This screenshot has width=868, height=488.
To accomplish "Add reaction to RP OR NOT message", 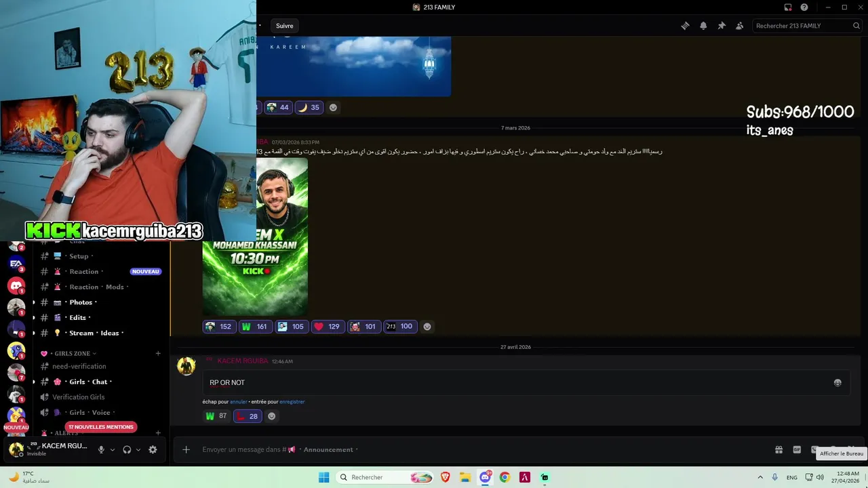I will 272,416.
